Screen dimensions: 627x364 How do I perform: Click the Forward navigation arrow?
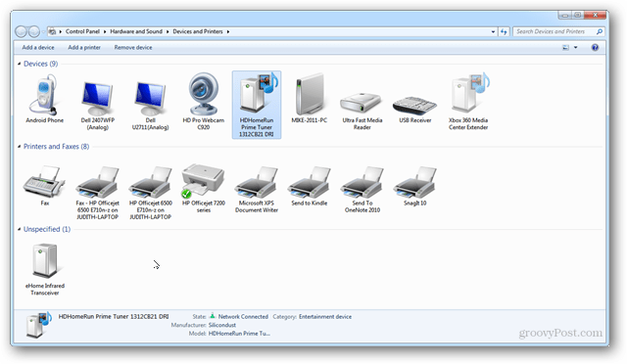[x=34, y=31]
